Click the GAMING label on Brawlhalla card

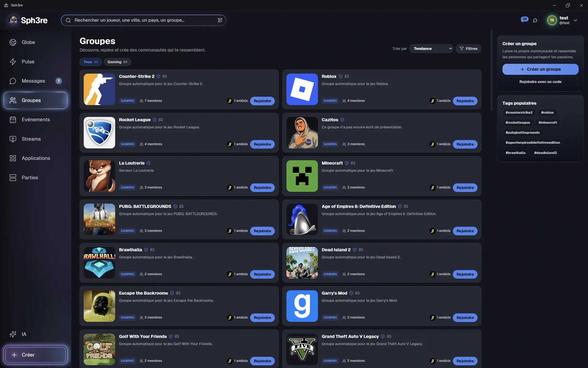pos(127,274)
